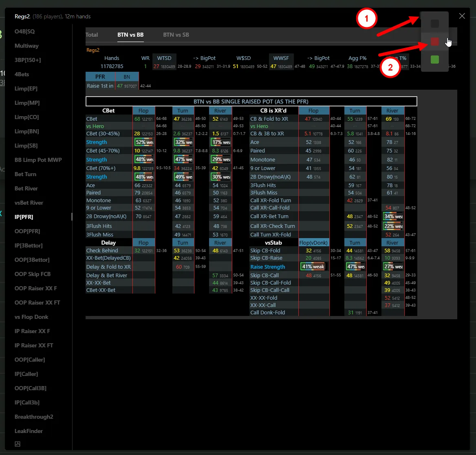Screen dimensions: 476x455
Task: Open the LeakFinder sidebar section
Action: point(29,431)
